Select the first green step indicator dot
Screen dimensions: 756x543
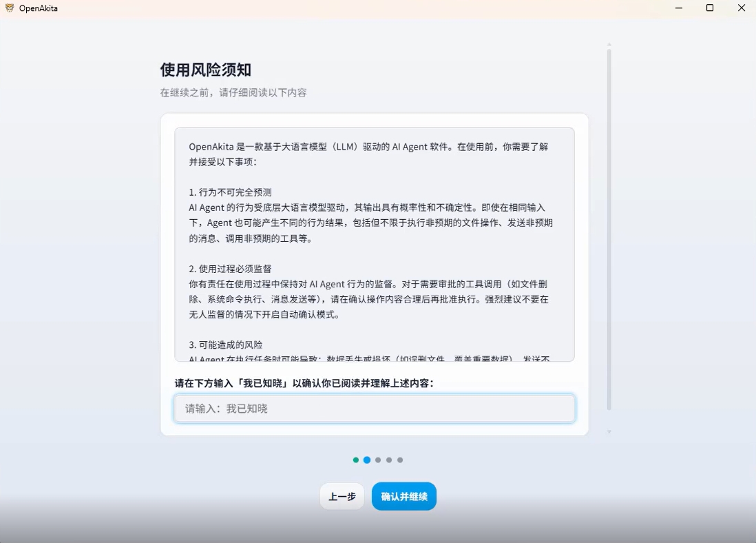pyautogui.click(x=356, y=460)
